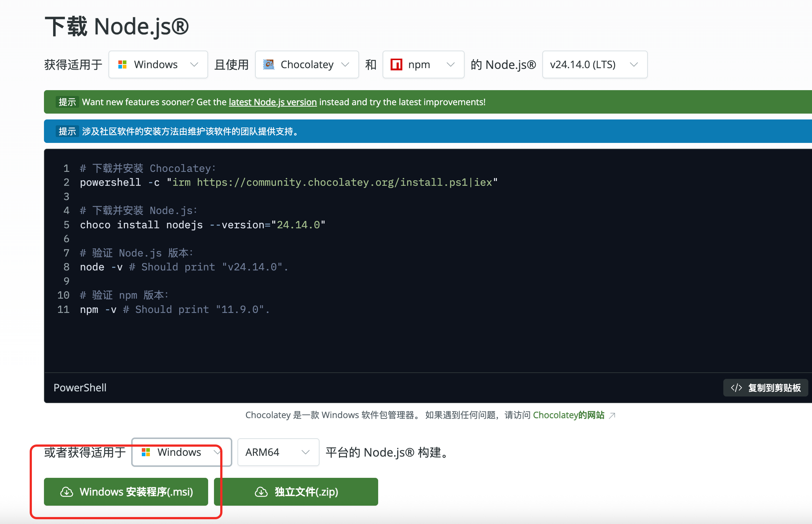Open the ARM64 architecture dropdown
The image size is (812, 524).
(278, 452)
